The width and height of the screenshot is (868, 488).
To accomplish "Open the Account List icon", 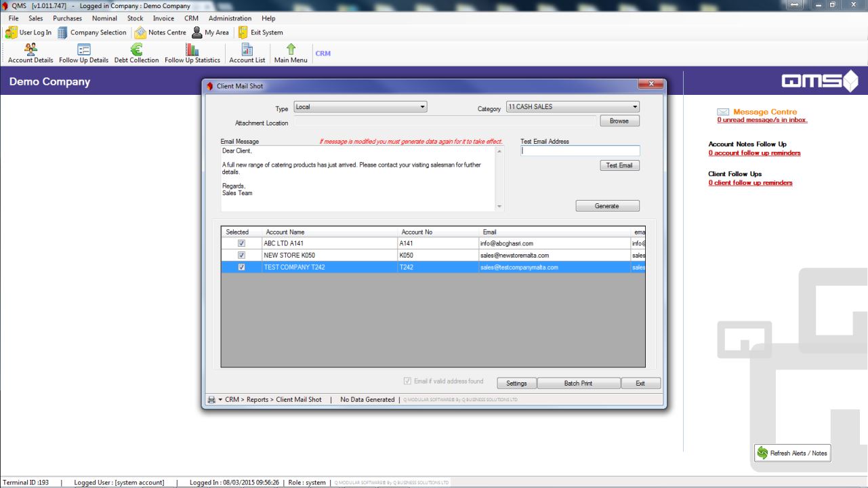I will pos(247,54).
